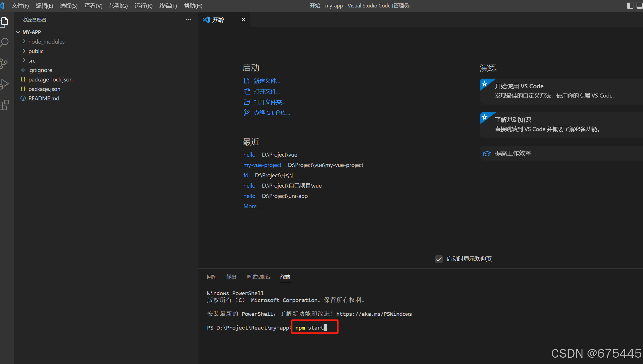Open the 终端(T) menu
Screen dimensions: 643x364
[x=168, y=6]
